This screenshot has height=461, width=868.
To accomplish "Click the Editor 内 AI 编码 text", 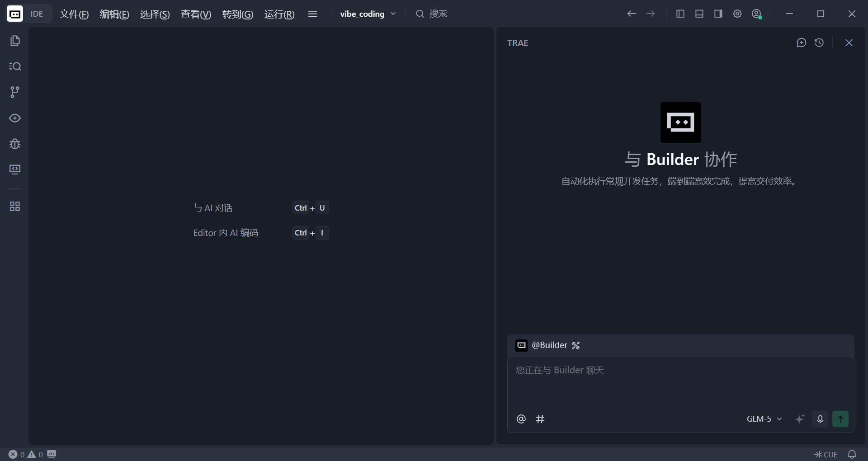I will coord(226,233).
